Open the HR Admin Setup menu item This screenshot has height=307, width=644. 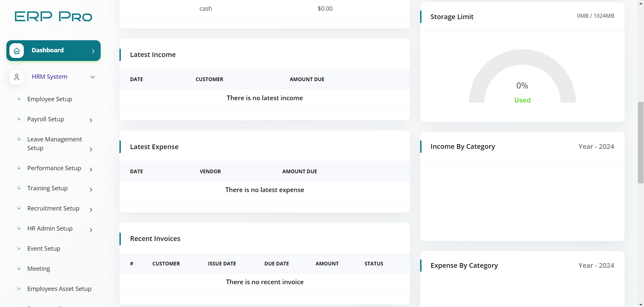coord(50,229)
